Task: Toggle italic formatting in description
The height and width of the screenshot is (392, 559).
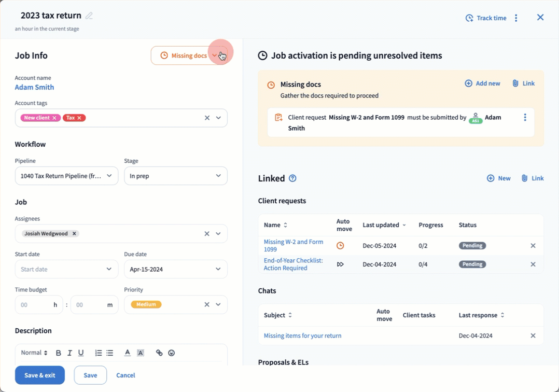Action: [70, 353]
